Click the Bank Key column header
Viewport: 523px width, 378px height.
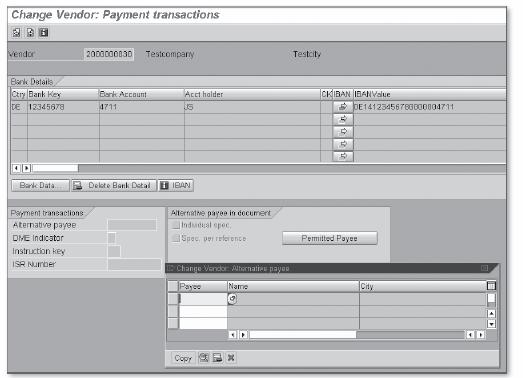pyautogui.click(x=63, y=94)
